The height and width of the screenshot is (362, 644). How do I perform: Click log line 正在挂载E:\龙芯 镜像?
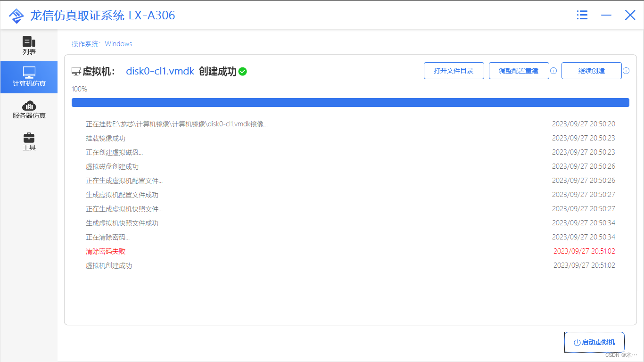coord(177,124)
